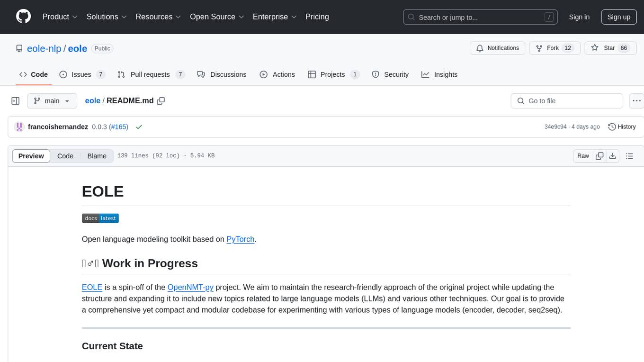Open the OpenNMT-py project link
The image size is (644, 362).
point(190,287)
